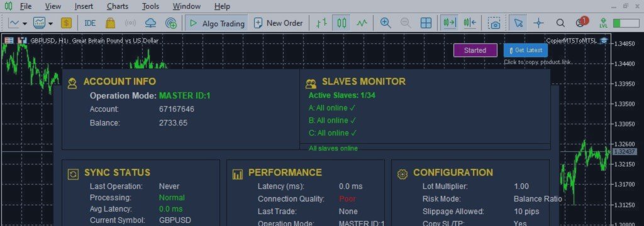
Task: Select the cursor arrow tool
Action: [x=518, y=23]
